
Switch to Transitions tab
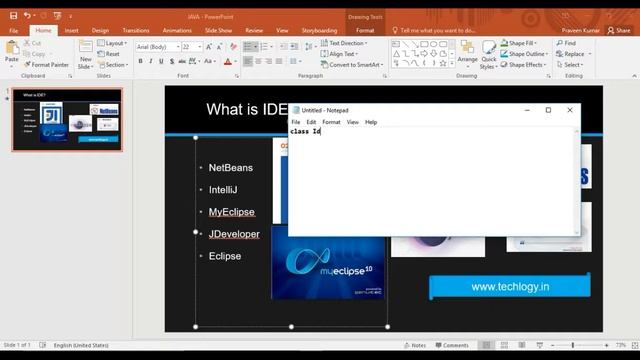[x=136, y=30]
